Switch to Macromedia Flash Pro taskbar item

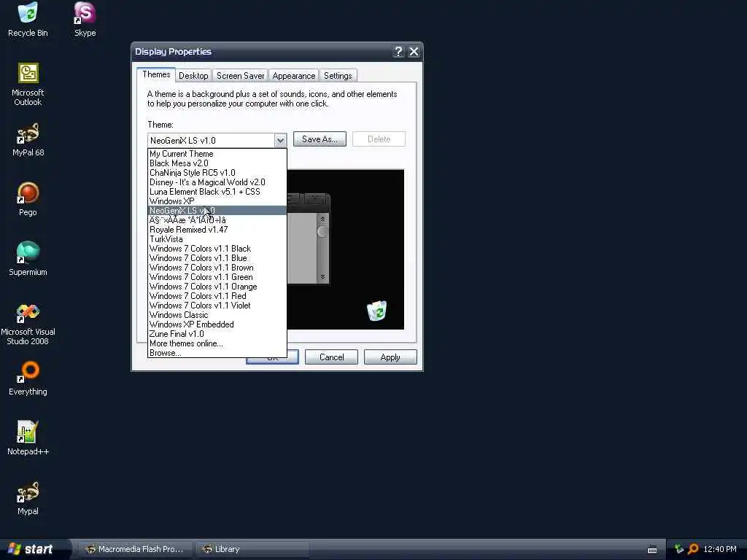point(135,549)
